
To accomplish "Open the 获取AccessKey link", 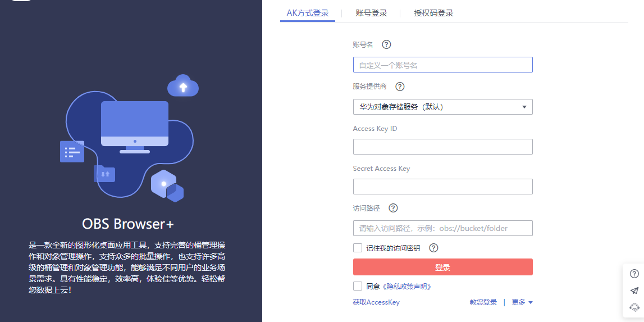I will (x=376, y=302).
